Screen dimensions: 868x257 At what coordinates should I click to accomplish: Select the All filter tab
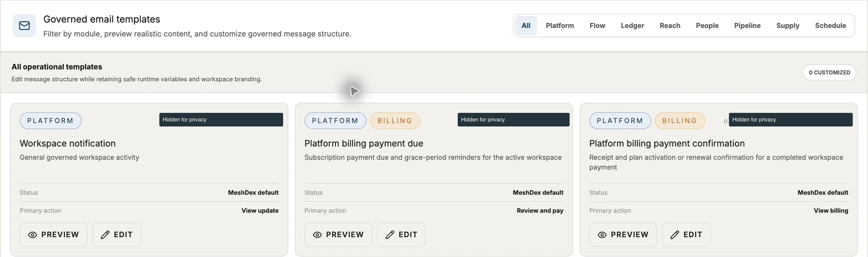526,26
